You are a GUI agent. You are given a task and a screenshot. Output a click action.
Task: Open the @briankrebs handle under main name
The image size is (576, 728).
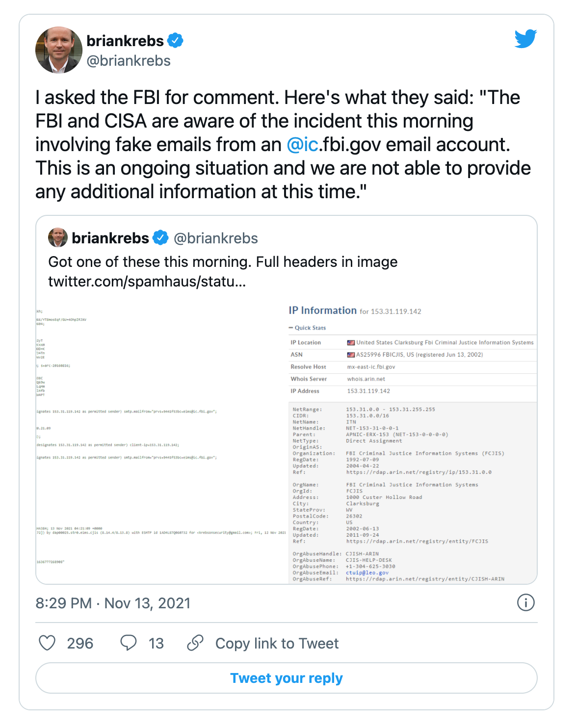(129, 61)
